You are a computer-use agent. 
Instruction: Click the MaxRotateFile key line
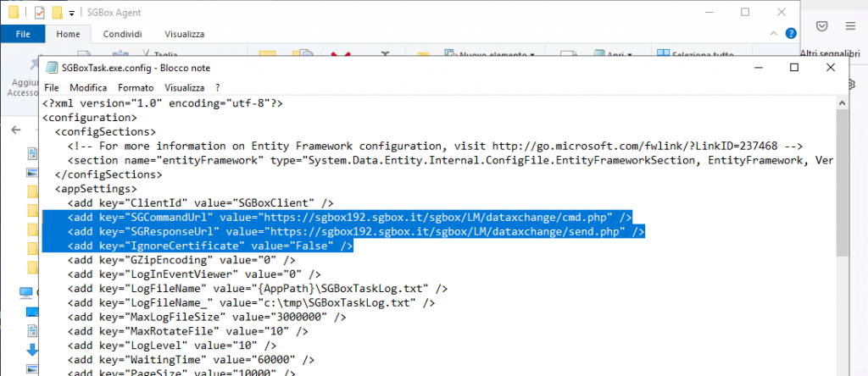[188, 332]
